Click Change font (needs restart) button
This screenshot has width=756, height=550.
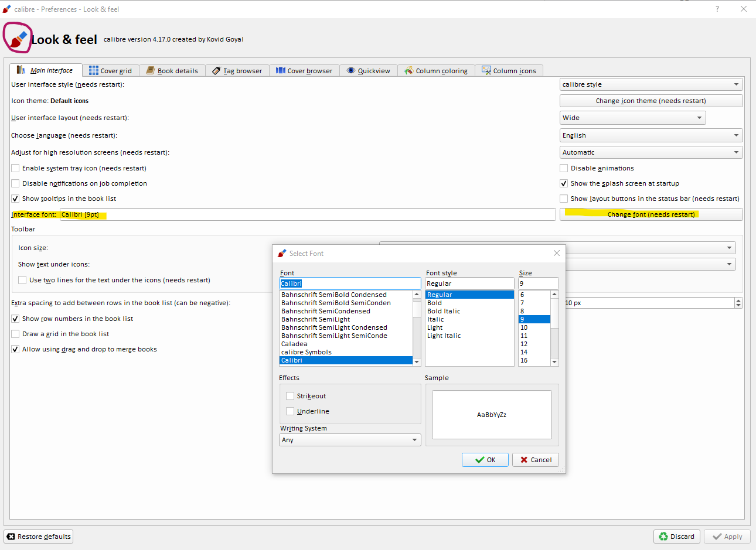tap(651, 214)
